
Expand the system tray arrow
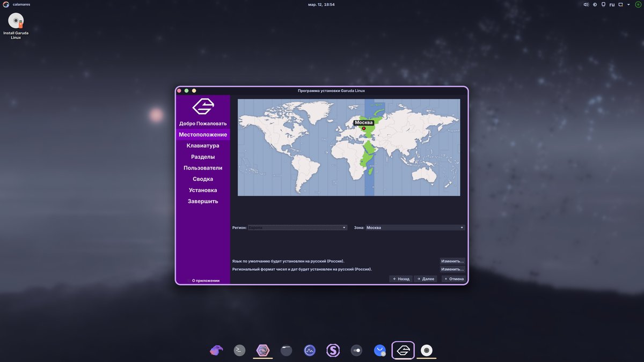click(x=629, y=4)
